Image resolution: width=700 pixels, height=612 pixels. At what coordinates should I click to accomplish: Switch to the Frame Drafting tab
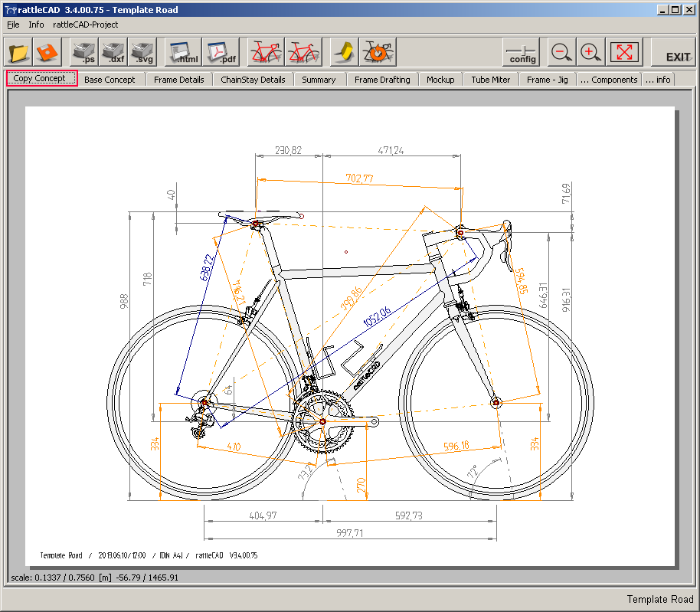382,80
